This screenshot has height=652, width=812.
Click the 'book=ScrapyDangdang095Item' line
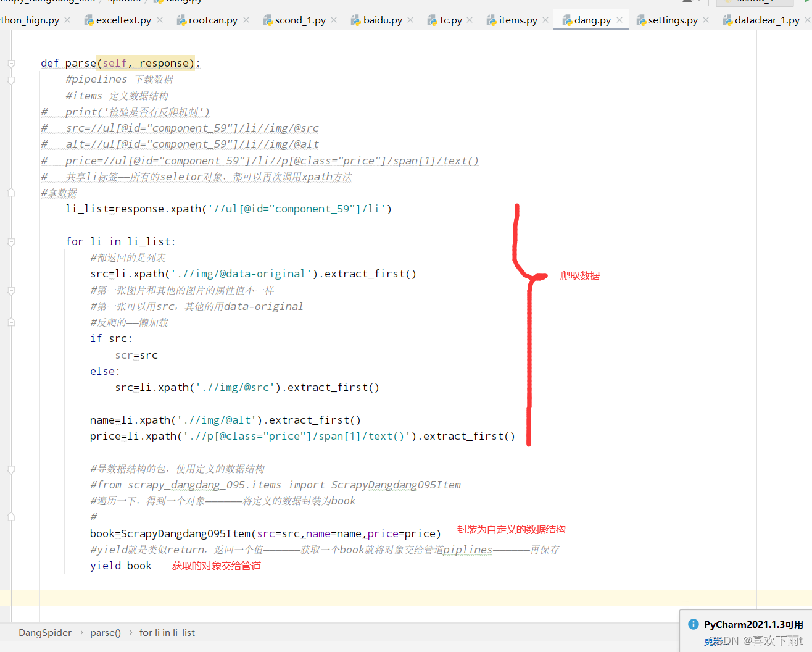(x=265, y=533)
